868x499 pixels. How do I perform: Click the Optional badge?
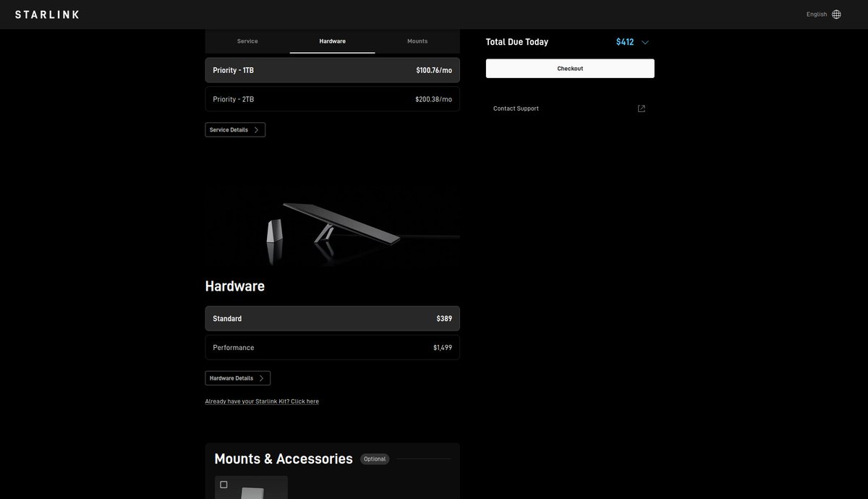pyautogui.click(x=375, y=459)
